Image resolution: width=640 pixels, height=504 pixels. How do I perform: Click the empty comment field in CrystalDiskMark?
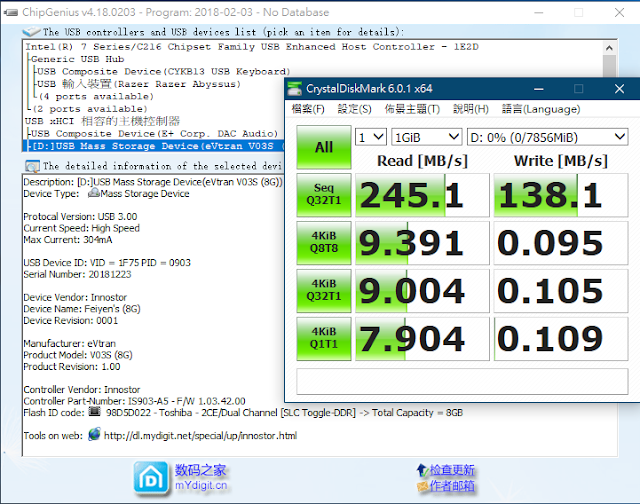[x=462, y=381]
